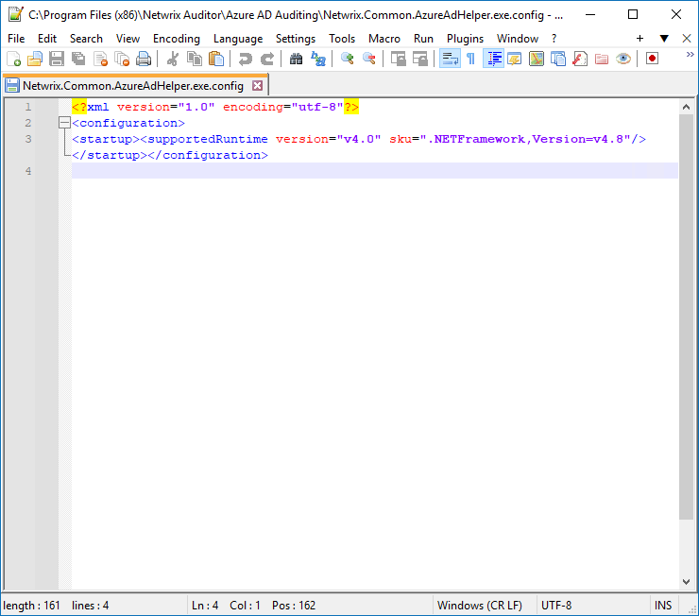The width and height of the screenshot is (699, 616).
Task: Click the vertical scrollbar up arrow
Action: click(686, 107)
